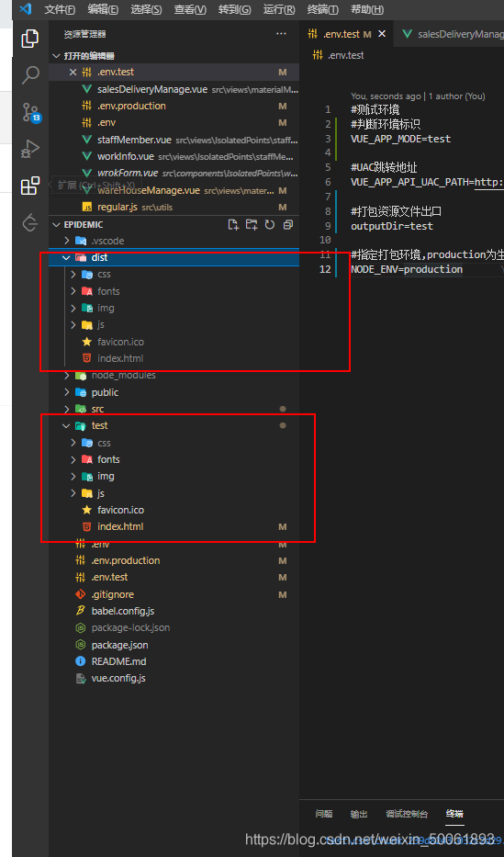This screenshot has height=857, width=504.
Task: Place cursor on NODE_ENV=production line
Action: coord(407,269)
